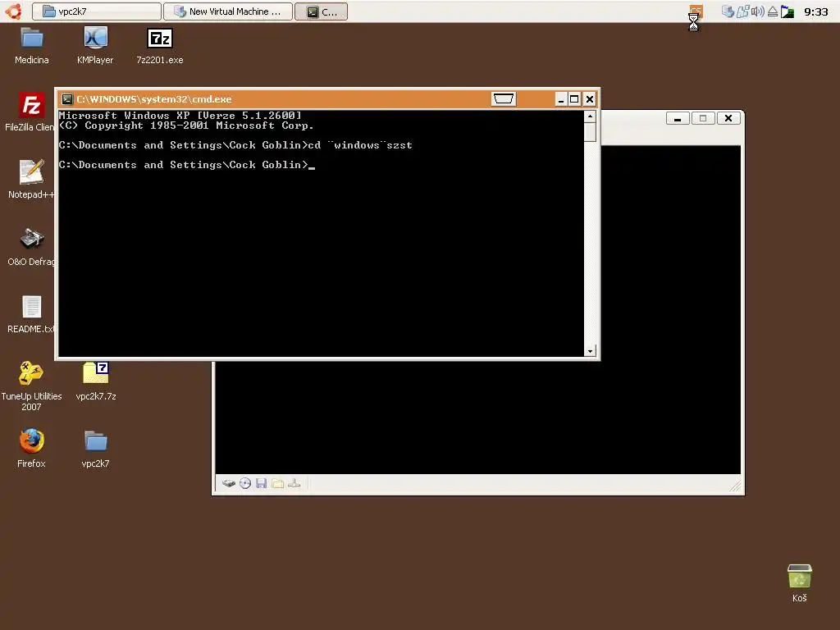Click the Microsoft Windows XP version line
The height and width of the screenshot is (630, 840).
pos(180,115)
